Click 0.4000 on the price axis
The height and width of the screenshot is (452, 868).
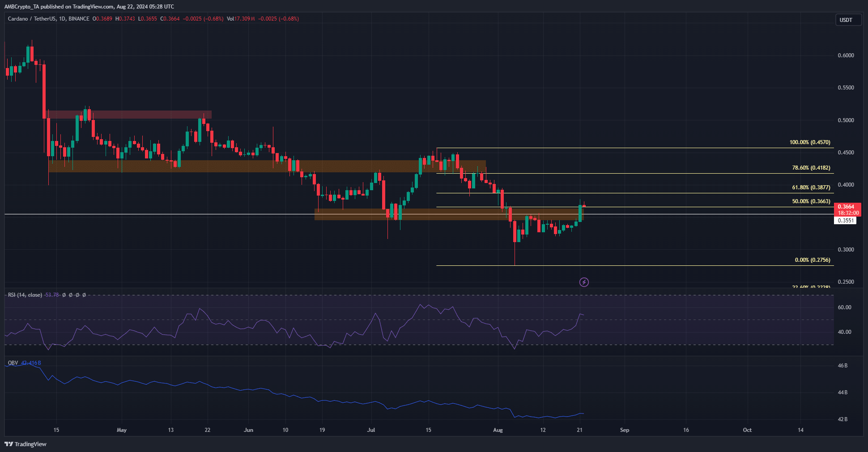coord(846,185)
